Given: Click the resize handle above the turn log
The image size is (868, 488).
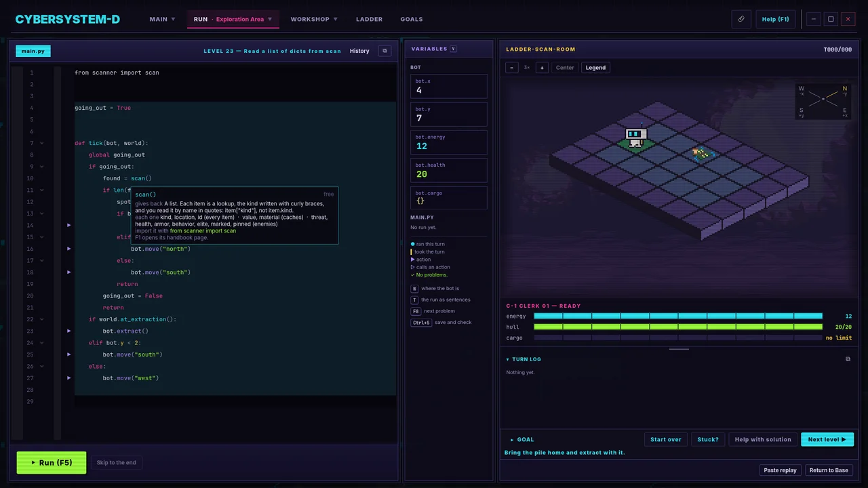Looking at the screenshot, I should 679,349.
